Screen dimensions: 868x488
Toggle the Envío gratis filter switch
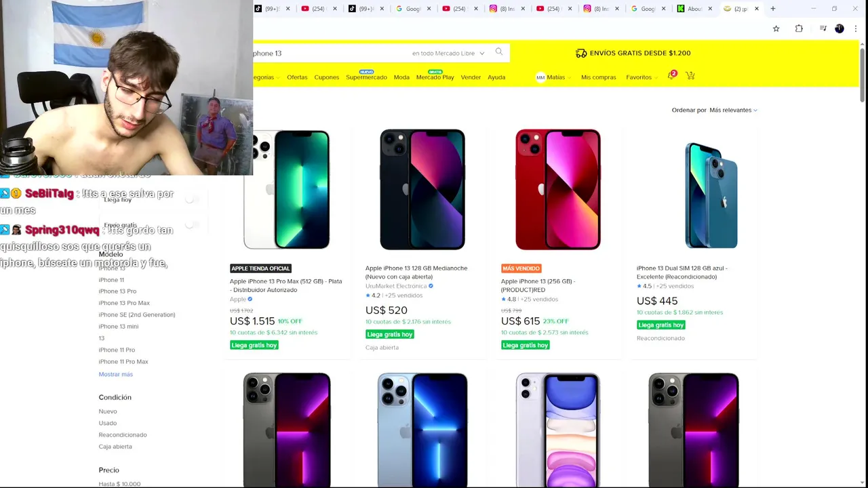[x=192, y=225]
